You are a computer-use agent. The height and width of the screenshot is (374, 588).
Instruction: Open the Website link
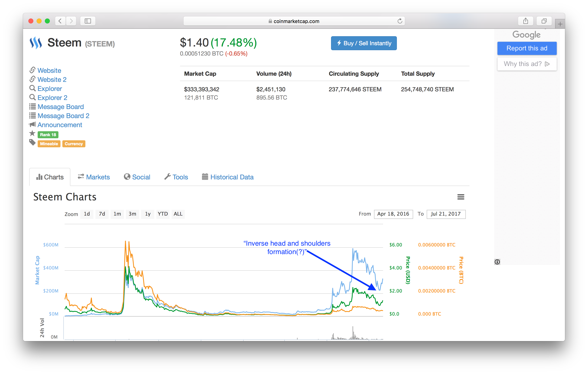[49, 70]
